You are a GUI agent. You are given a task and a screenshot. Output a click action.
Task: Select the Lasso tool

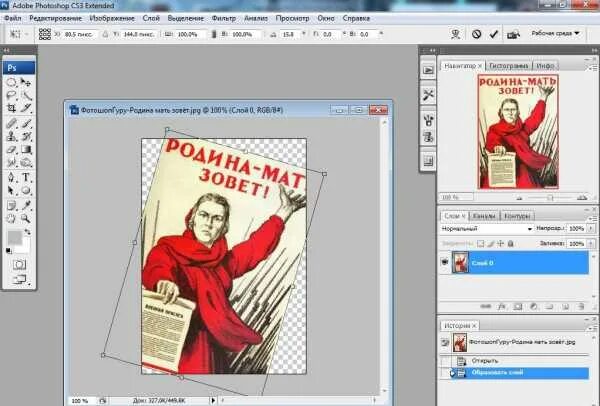(x=11, y=95)
